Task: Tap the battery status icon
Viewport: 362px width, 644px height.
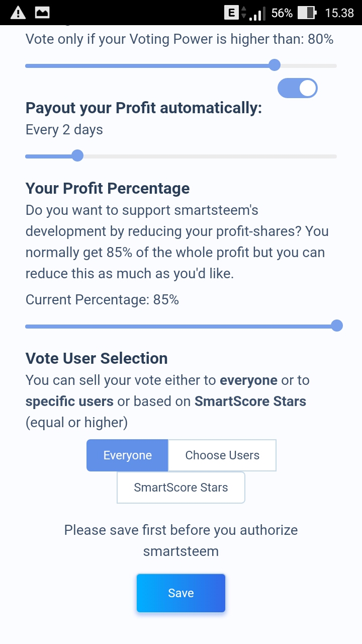Action: tap(306, 13)
